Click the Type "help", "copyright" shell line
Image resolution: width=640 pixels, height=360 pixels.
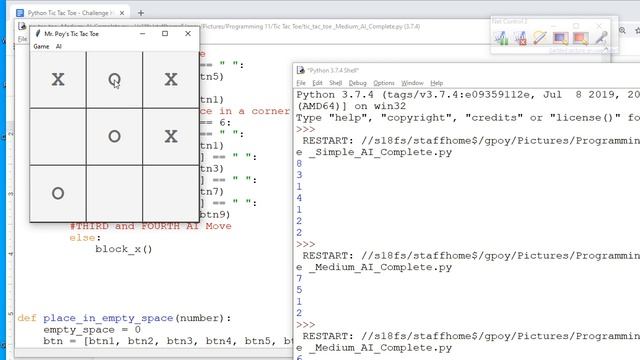468,118
